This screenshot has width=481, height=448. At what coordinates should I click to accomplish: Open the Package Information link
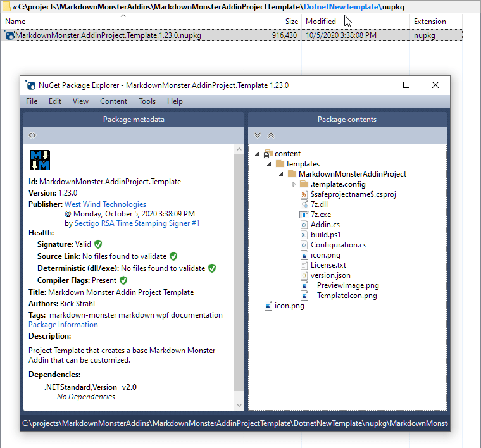point(63,325)
